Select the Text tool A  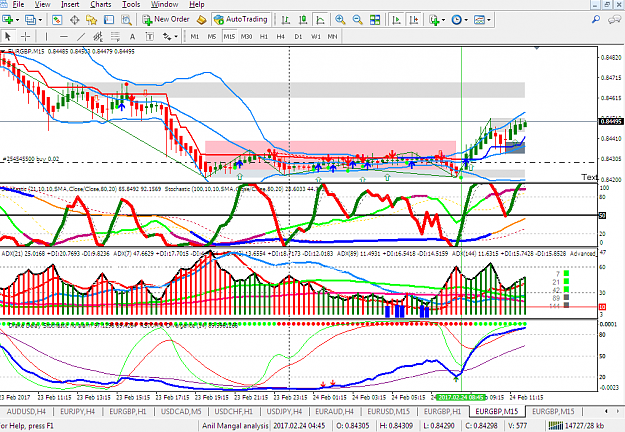tap(132, 37)
